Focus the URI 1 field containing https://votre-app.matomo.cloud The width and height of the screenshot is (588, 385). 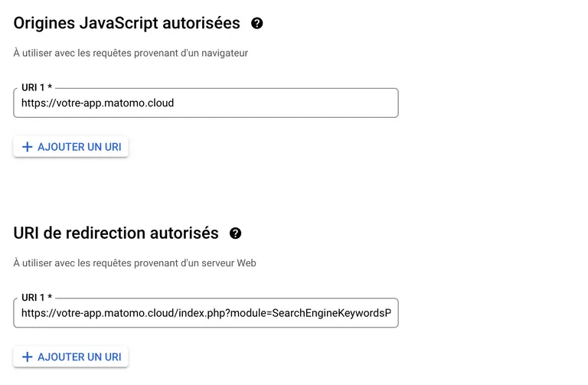click(206, 103)
